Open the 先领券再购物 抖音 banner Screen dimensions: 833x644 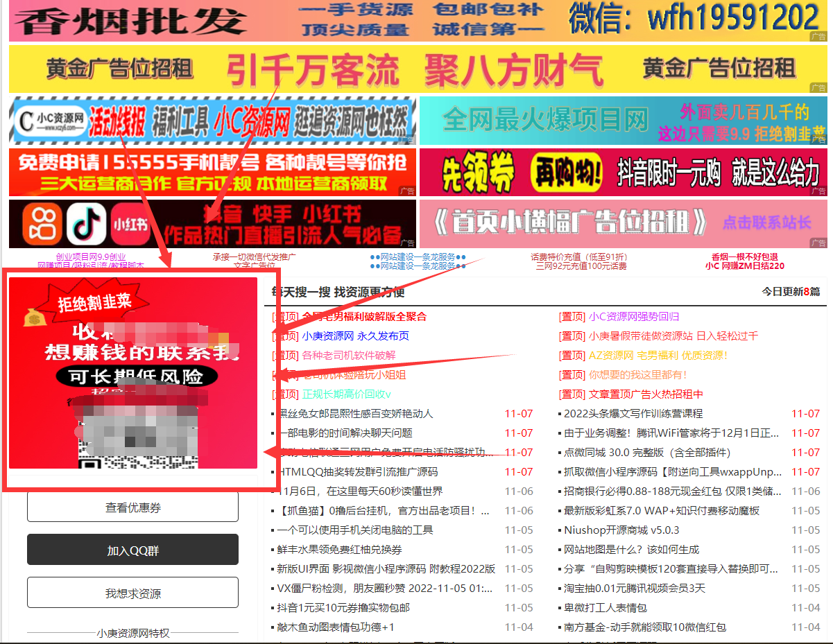[x=623, y=173]
